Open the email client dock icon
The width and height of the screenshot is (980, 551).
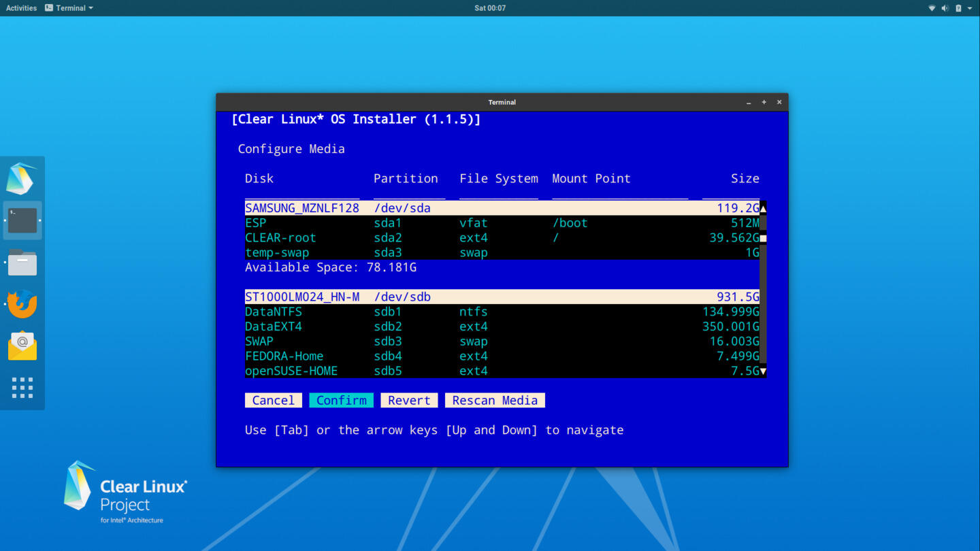pyautogui.click(x=22, y=346)
